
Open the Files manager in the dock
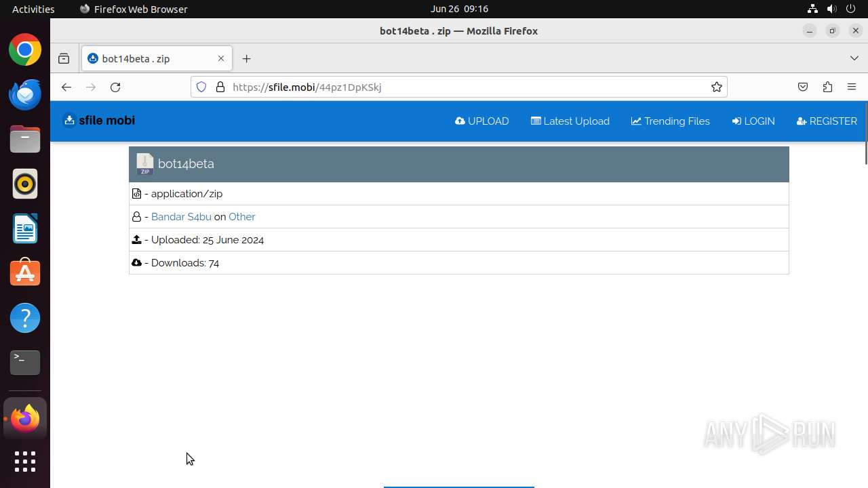[25, 139]
